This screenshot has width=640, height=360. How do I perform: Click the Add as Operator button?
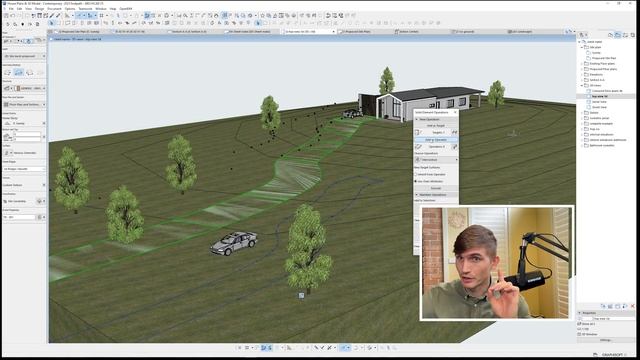(436, 140)
